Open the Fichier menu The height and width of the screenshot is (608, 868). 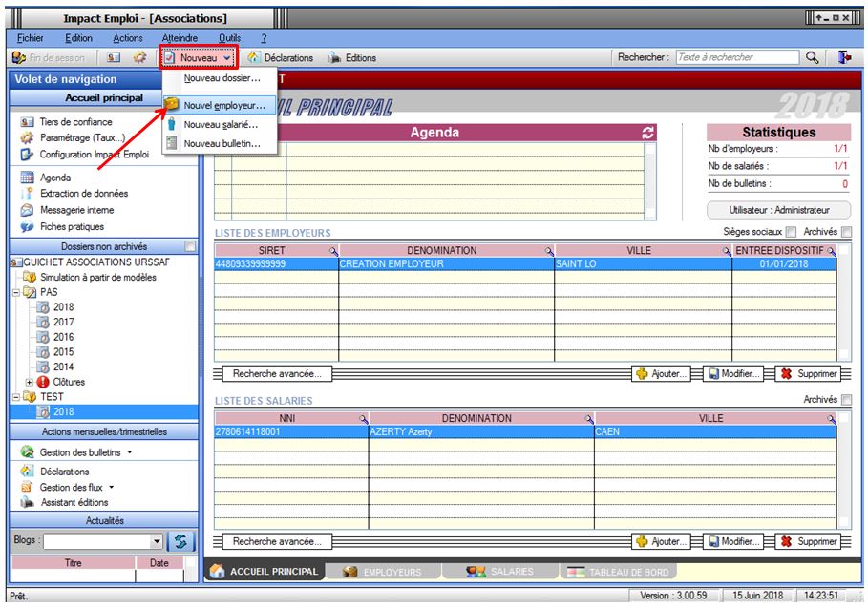30,38
